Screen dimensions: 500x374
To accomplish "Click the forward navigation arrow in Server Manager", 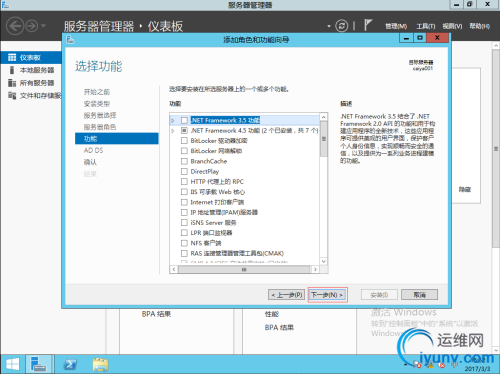I will click(32, 26).
